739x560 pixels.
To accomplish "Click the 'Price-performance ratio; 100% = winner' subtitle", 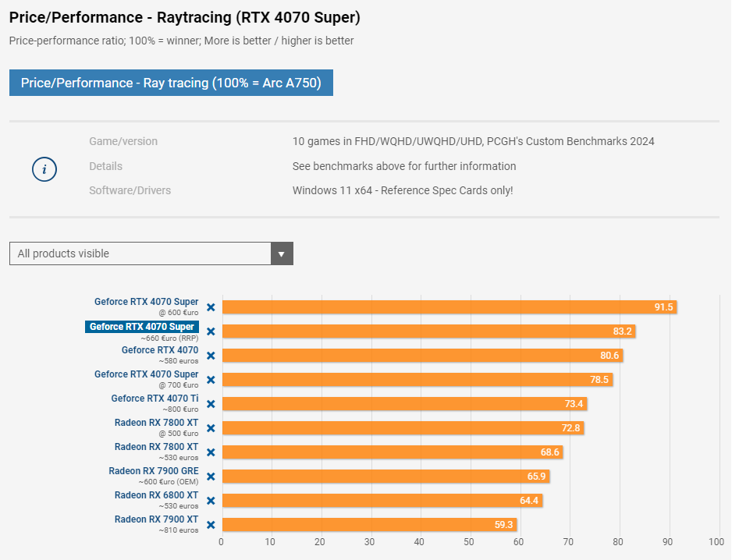I will coord(182,41).
